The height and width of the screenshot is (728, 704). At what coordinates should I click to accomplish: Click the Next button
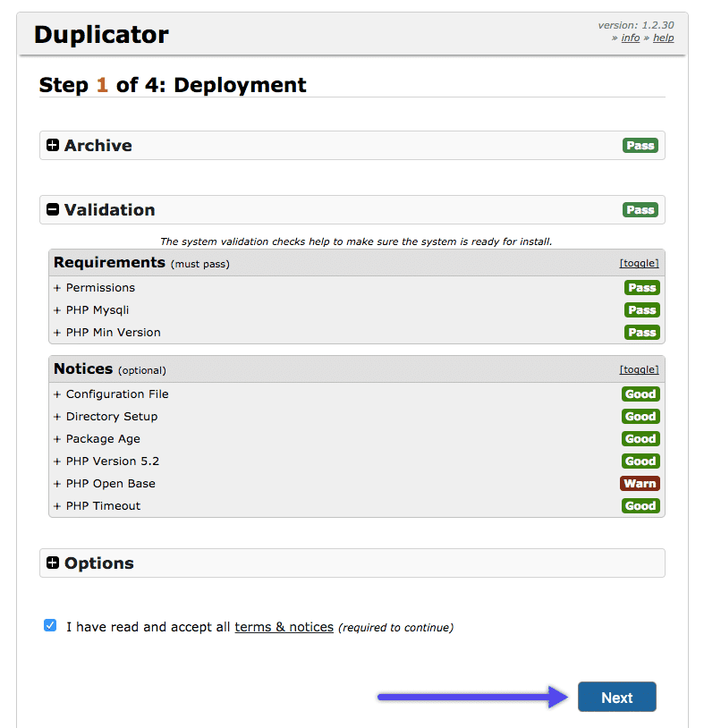(x=616, y=697)
